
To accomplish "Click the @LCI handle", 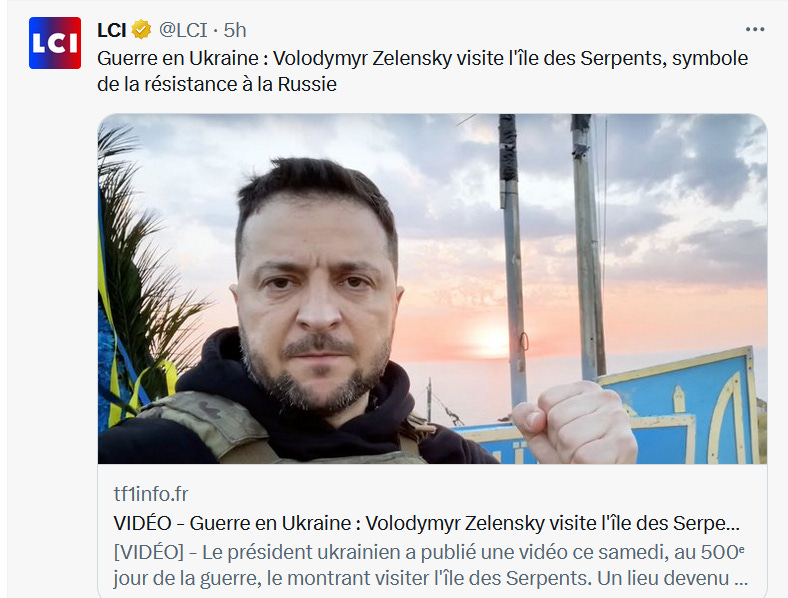I will click(183, 30).
